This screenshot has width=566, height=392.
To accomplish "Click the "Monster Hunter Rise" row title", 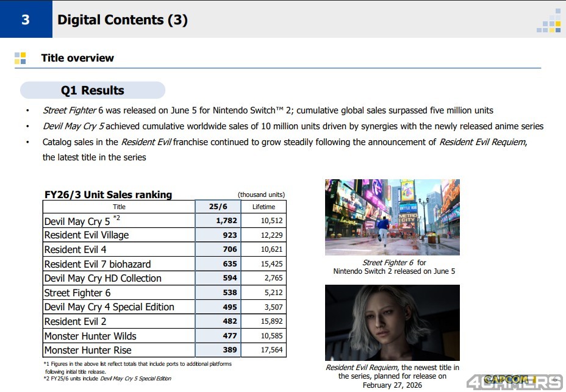I will [88, 350].
